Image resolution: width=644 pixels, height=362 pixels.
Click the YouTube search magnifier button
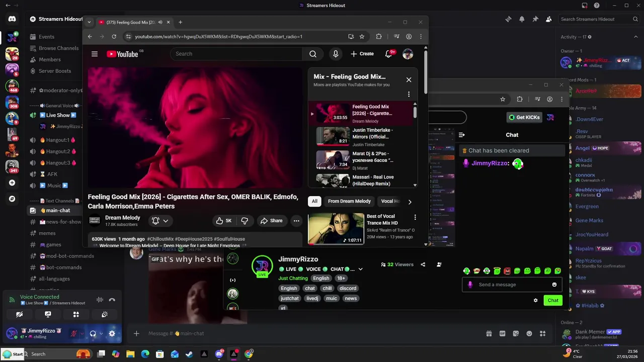pos(313,54)
